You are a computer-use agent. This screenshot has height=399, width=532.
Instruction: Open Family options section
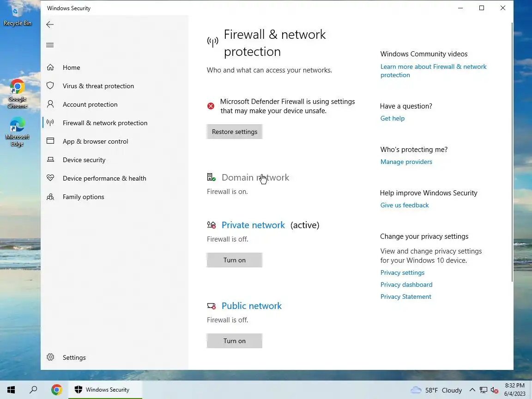[x=83, y=197]
